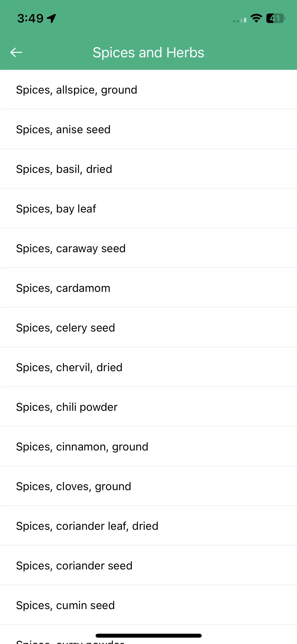The width and height of the screenshot is (297, 644).
Task: Choose Spices, cloves, ground
Action: pos(148,486)
